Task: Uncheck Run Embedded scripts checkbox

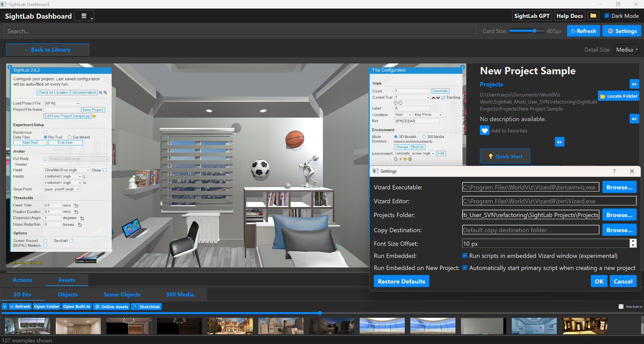Action: pos(465,256)
